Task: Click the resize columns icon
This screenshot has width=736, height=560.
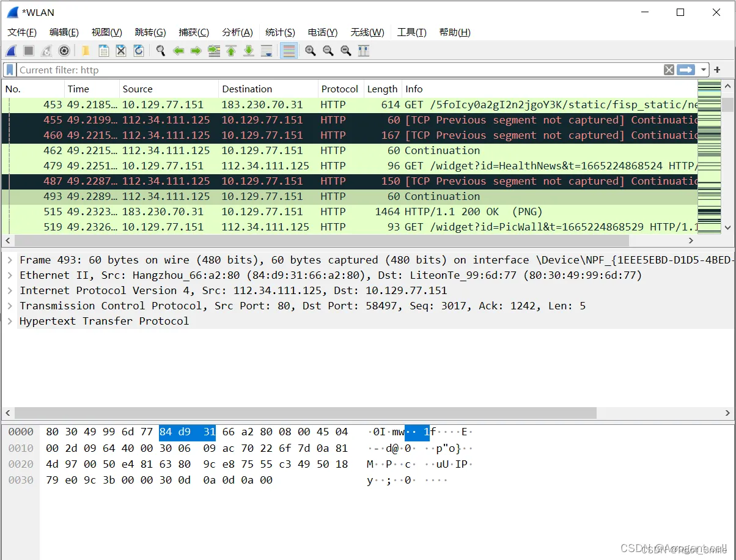Action: (364, 51)
